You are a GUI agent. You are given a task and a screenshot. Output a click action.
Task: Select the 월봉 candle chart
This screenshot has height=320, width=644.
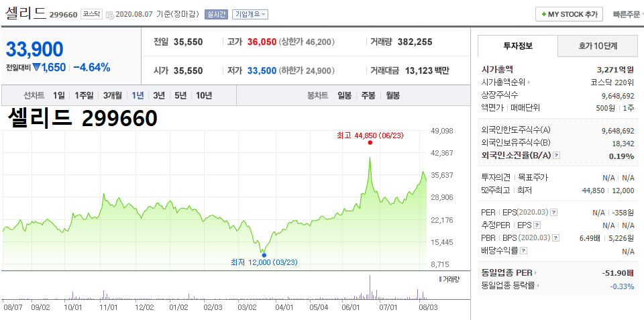pyautogui.click(x=392, y=96)
